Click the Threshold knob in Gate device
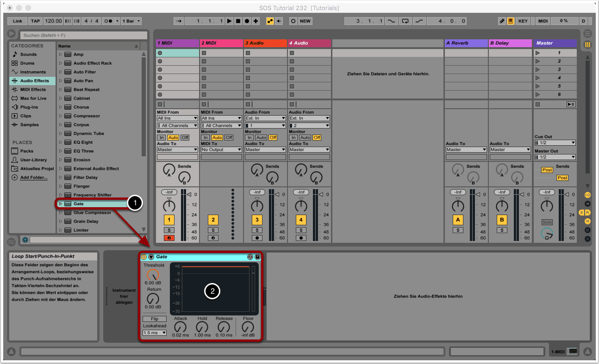The width and height of the screenshot is (599, 364). (x=152, y=275)
